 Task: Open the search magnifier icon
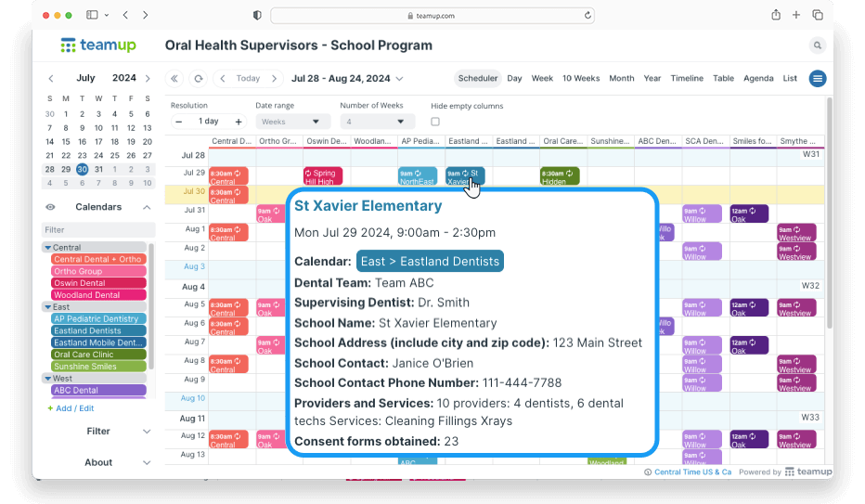click(817, 45)
